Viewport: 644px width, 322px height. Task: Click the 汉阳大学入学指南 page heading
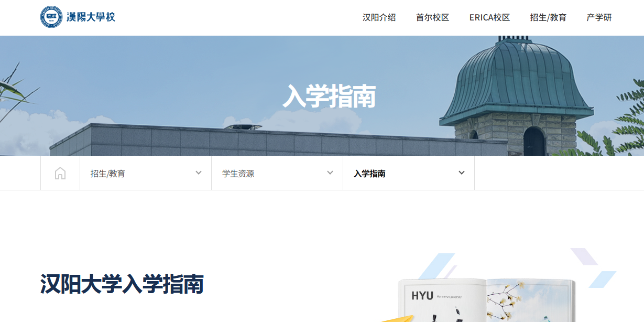pyautogui.click(x=122, y=284)
